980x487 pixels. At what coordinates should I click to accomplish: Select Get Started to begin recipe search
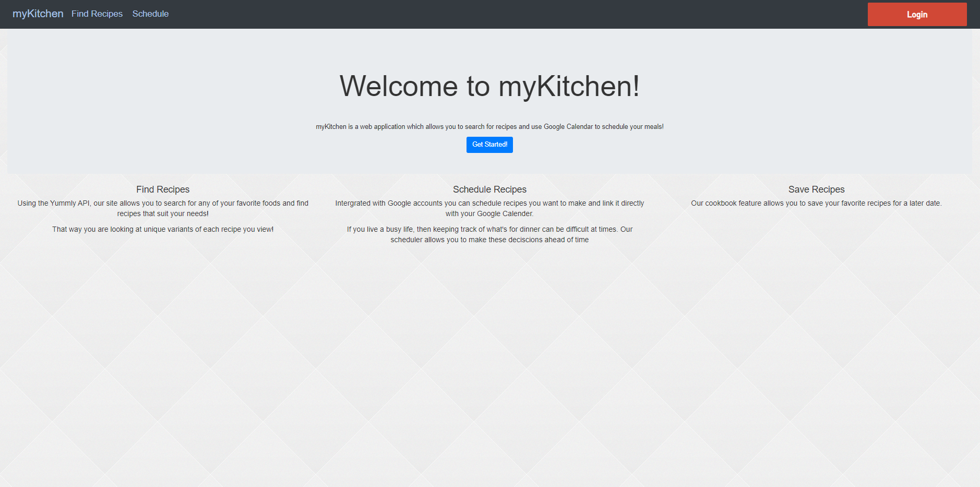(x=489, y=145)
